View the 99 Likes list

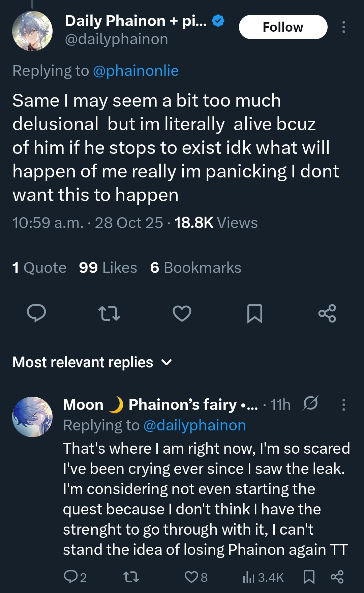108,268
